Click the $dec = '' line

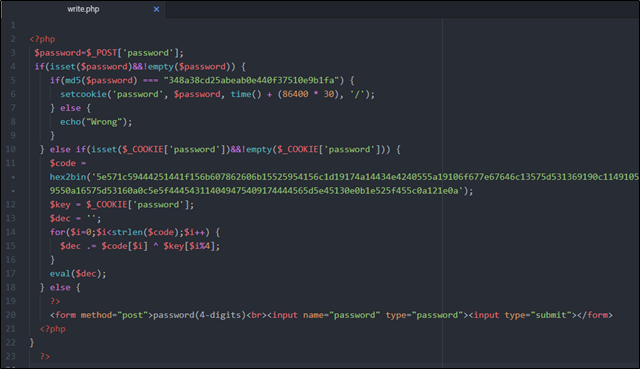click(x=75, y=218)
